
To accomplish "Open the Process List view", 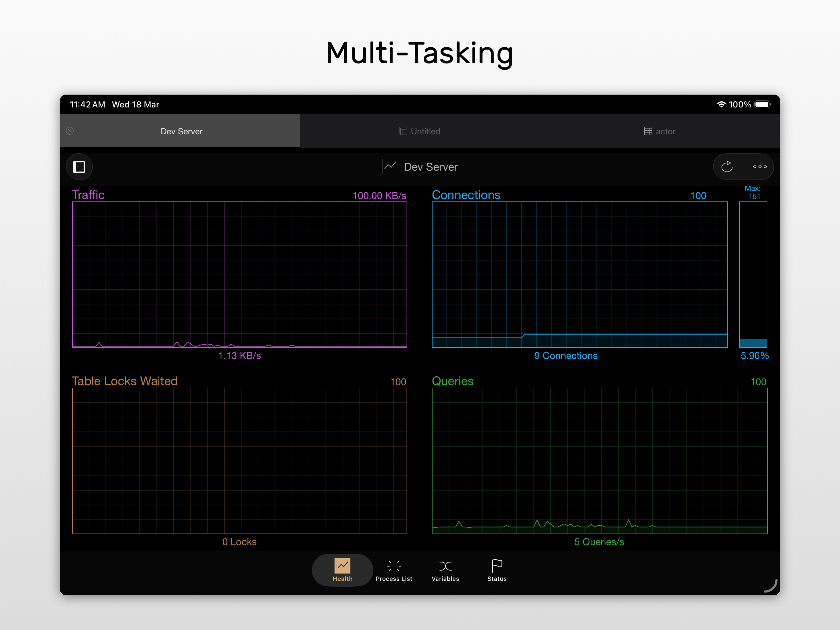I will click(x=394, y=570).
